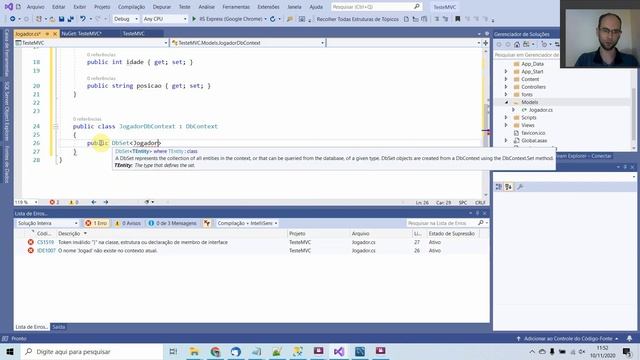Click the search magnifier in Error List
This screenshot has width=640, height=360.
click(480, 223)
